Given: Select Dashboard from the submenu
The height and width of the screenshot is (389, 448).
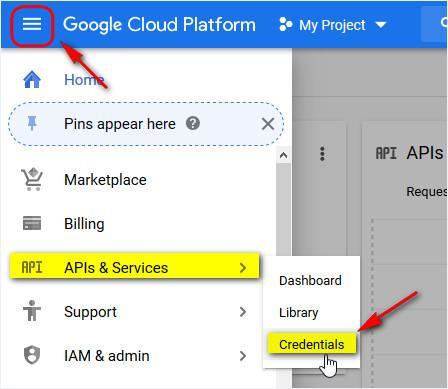Looking at the screenshot, I should pos(310,280).
